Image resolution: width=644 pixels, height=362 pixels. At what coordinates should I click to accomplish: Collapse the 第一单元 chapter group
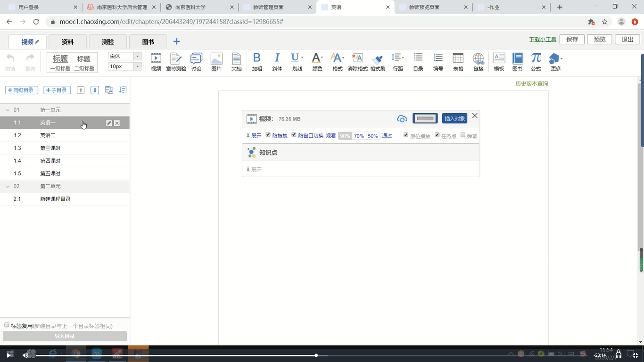(8, 110)
